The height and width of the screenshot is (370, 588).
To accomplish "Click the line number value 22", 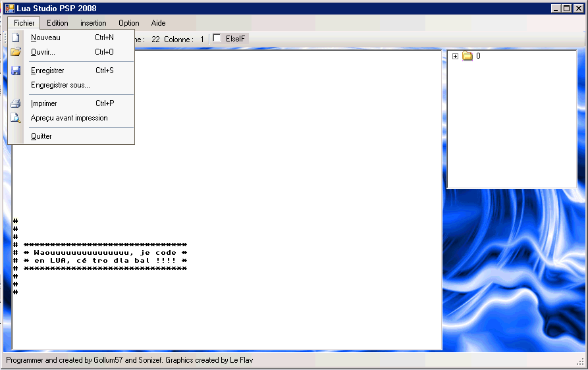I will pyautogui.click(x=155, y=40).
